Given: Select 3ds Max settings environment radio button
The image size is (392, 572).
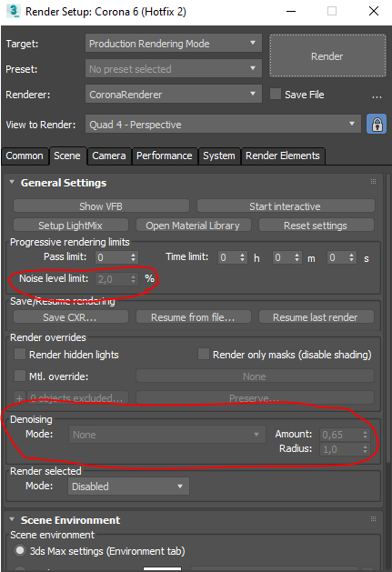Looking at the screenshot, I should 20,550.
